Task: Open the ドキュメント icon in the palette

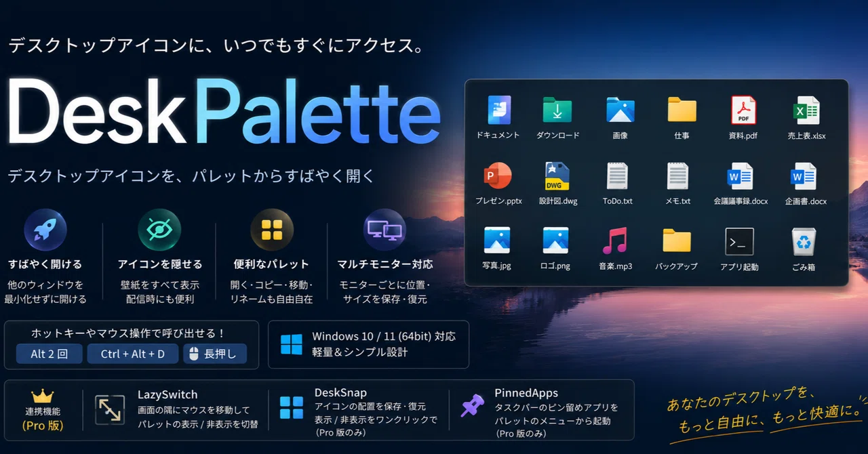Action: 498,110
